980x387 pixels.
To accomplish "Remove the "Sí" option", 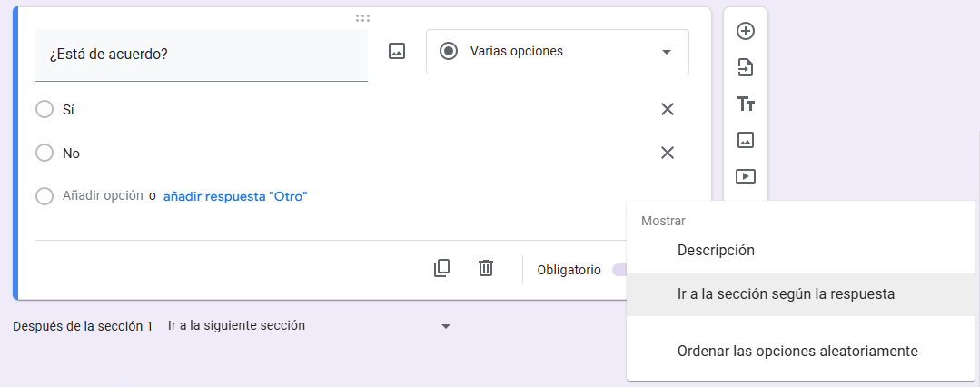I will coord(667,109).
